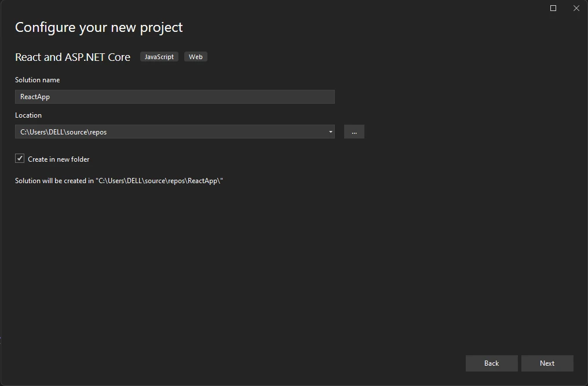The height and width of the screenshot is (386, 588).
Task: Click the 'Solution name' field label
Action: click(37, 80)
